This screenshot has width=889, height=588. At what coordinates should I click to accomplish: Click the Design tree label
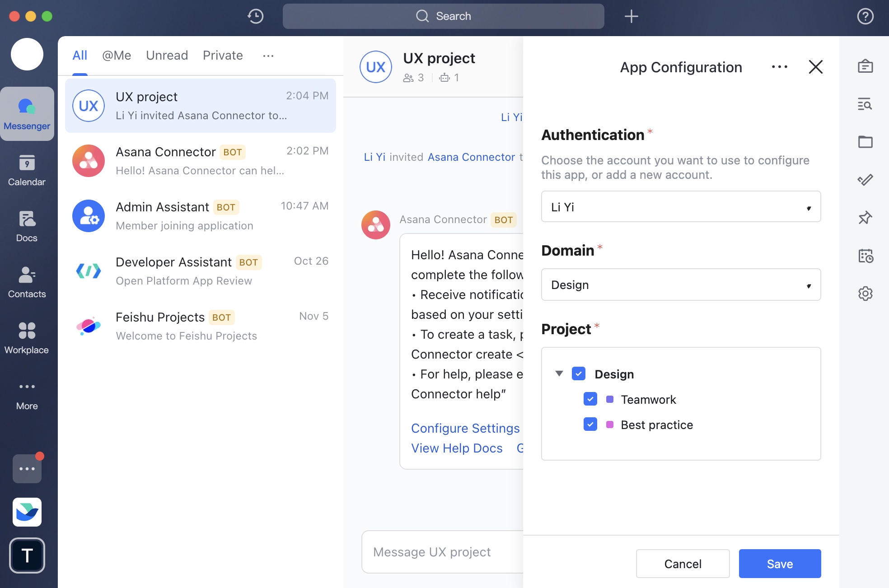614,374
